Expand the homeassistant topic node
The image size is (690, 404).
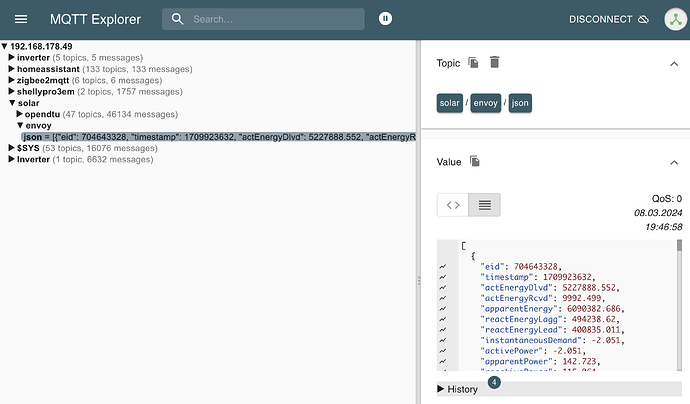(x=12, y=69)
